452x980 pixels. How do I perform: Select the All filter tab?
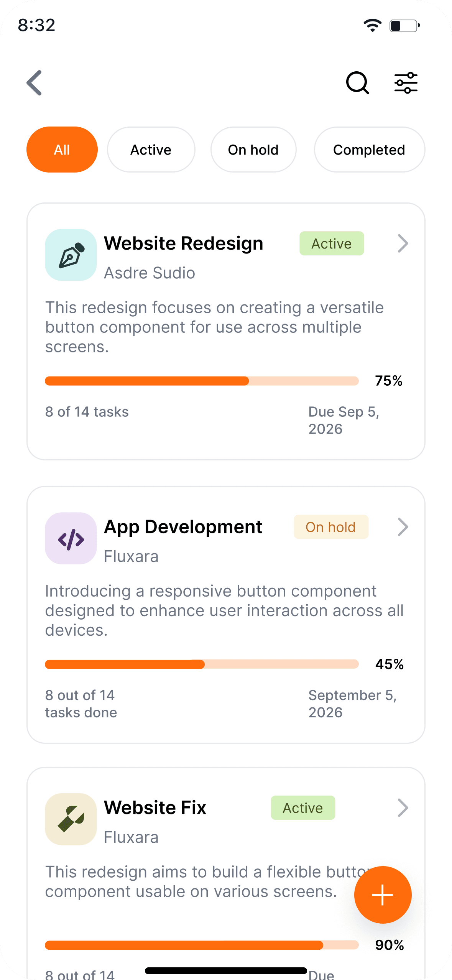point(62,150)
